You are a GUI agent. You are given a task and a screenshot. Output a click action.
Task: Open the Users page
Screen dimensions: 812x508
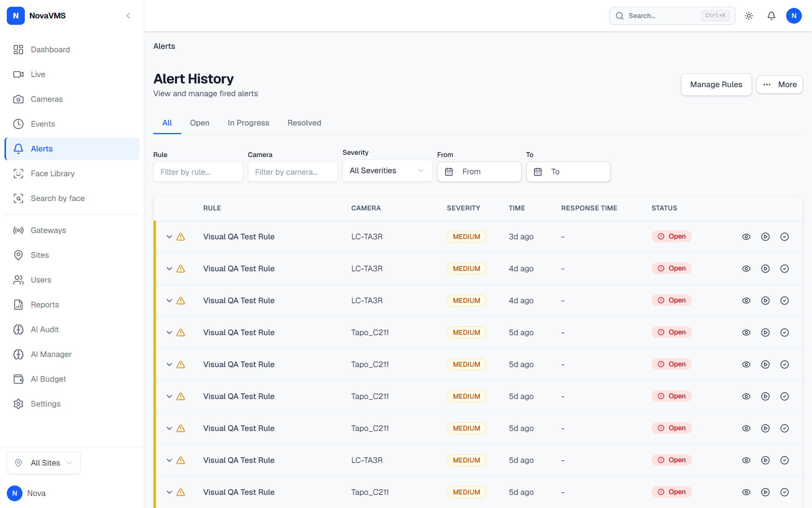click(x=72, y=280)
